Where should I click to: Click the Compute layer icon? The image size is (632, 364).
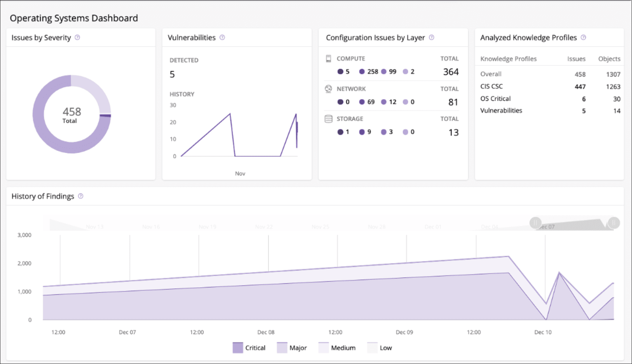[x=328, y=59]
